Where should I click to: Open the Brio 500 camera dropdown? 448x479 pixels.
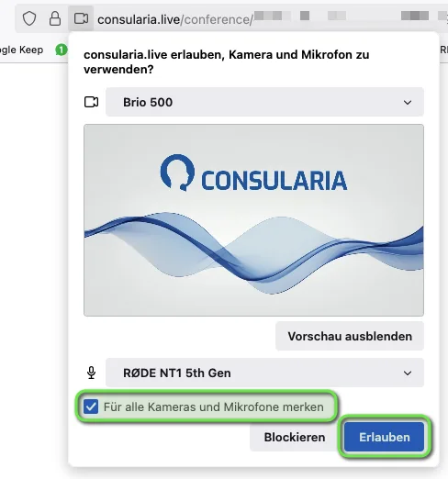click(264, 102)
